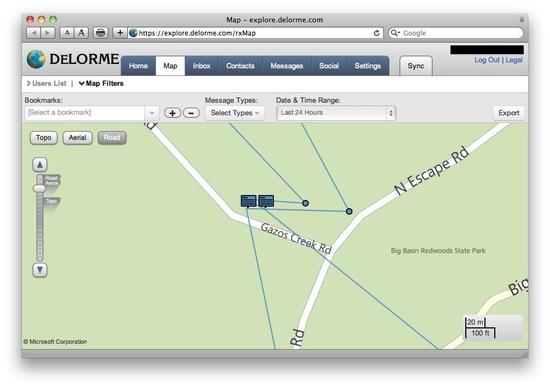Switch map to Topo view

44,138
